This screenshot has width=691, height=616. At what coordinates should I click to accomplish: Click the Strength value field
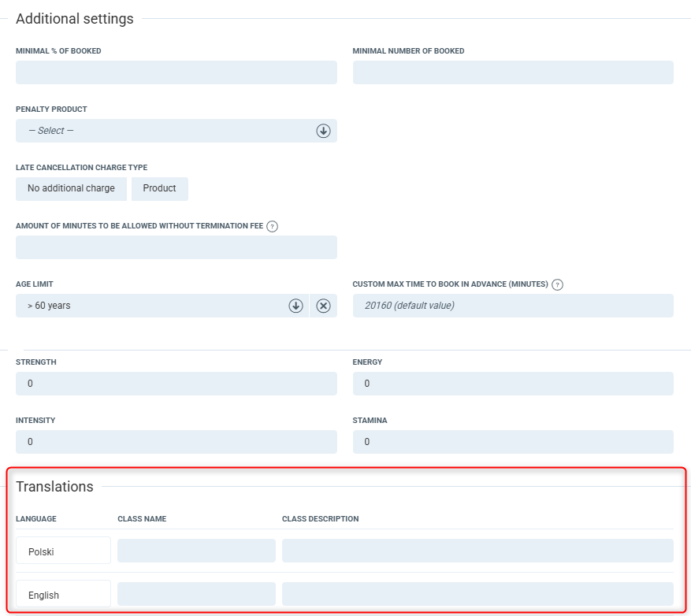point(176,384)
